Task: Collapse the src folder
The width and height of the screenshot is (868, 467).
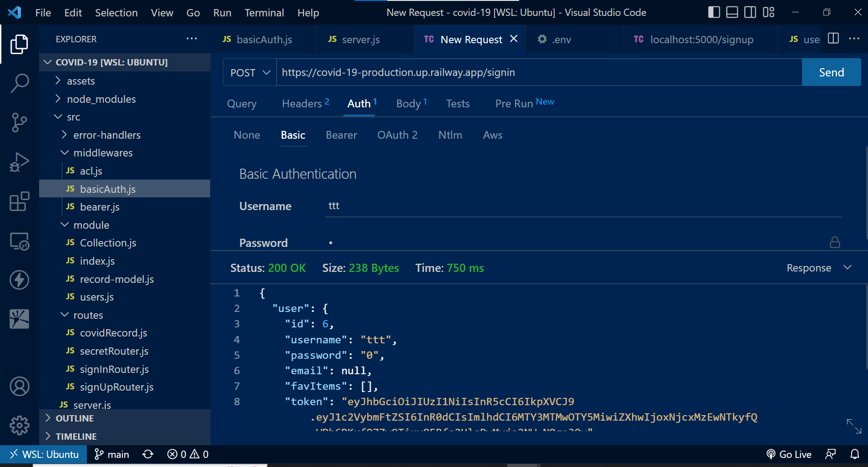Action: (125, 117)
